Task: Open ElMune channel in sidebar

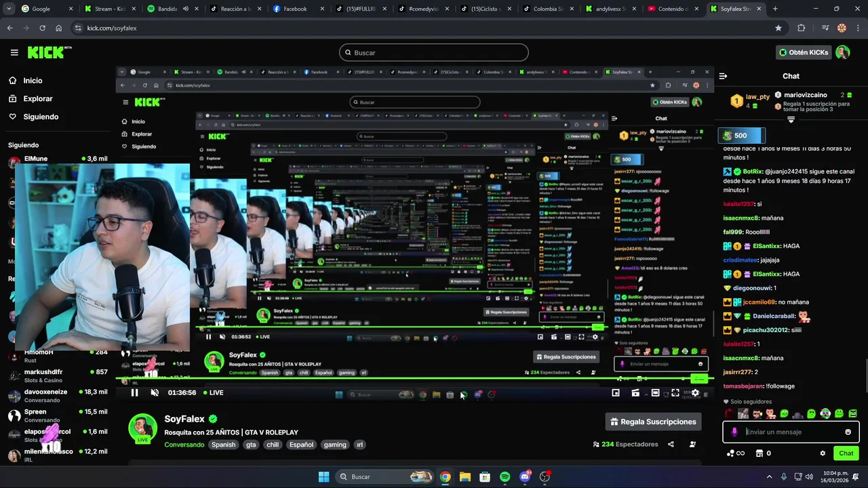Action: click(58, 160)
